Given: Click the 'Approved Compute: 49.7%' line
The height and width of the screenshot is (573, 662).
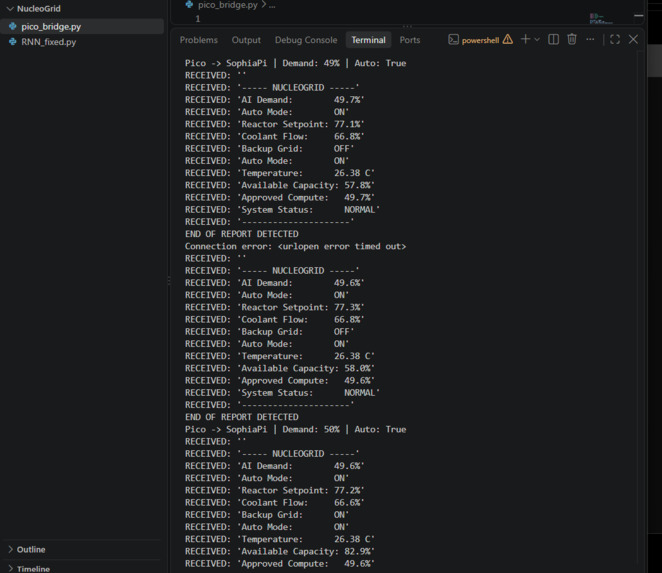Looking at the screenshot, I should [279, 198].
